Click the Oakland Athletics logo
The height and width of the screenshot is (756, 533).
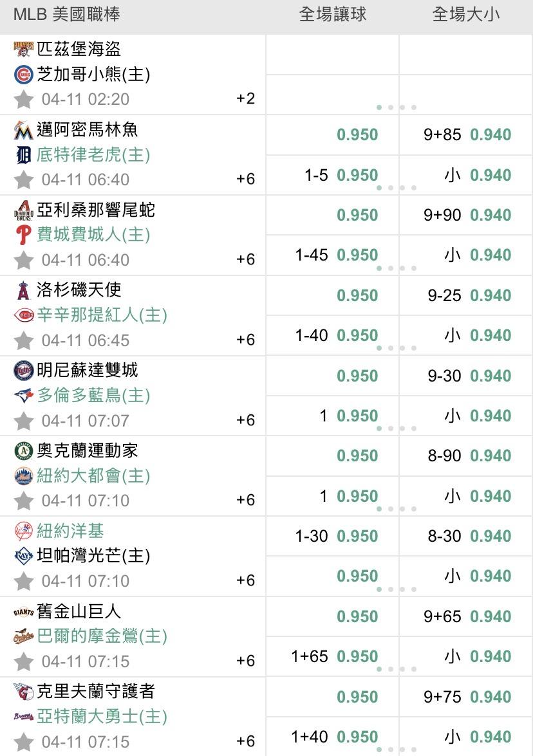click(x=24, y=451)
